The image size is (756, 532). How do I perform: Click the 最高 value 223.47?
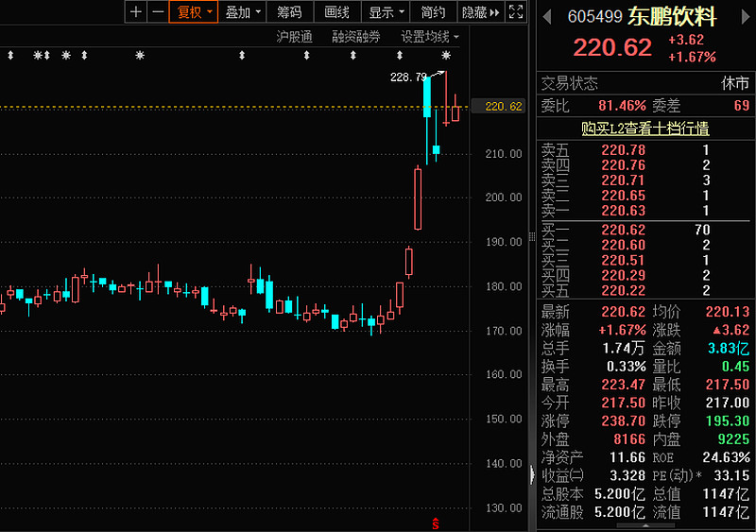(x=623, y=385)
